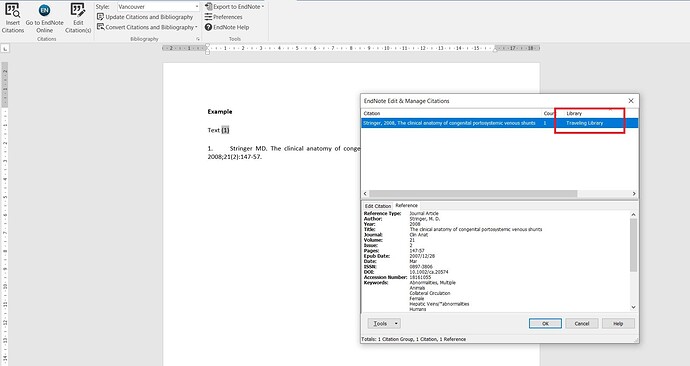690x366 pixels.
Task: Open the Style dropdown showing Vancouver
Action: tap(158, 7)
